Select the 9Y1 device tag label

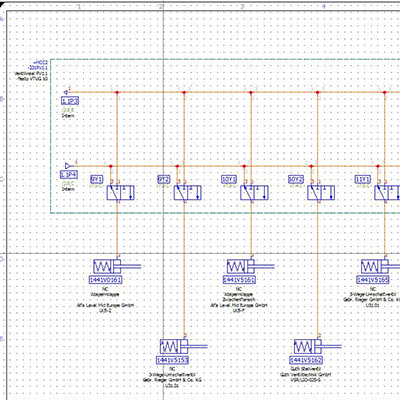coord(97,180)
